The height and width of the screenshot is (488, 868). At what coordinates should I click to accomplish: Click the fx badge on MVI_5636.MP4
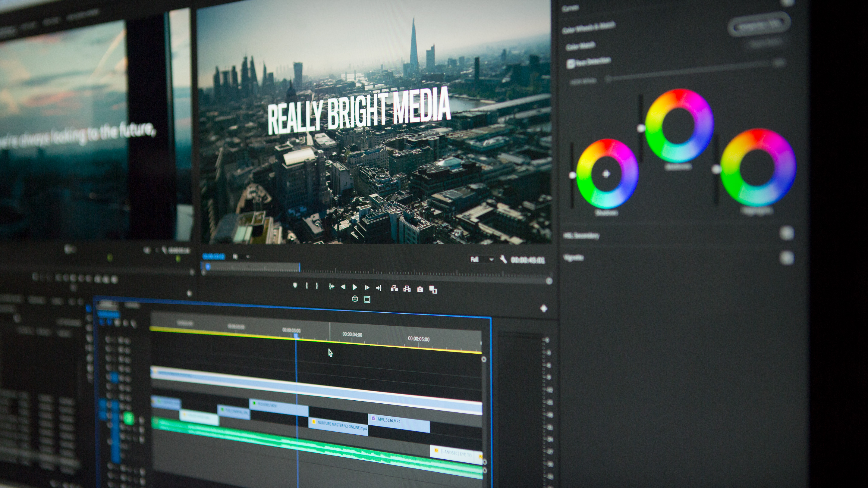coord(373,418)
